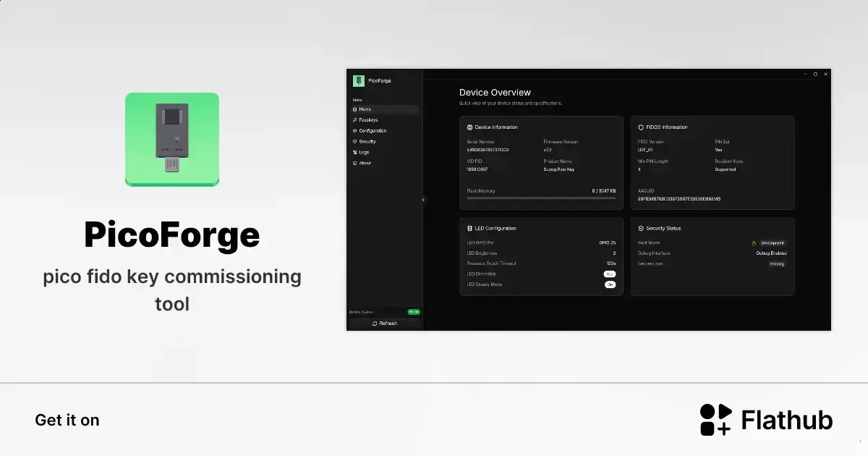Switch to the Security page
The width and height of the screenshot is (868, 456).
[x=385, y=142]
